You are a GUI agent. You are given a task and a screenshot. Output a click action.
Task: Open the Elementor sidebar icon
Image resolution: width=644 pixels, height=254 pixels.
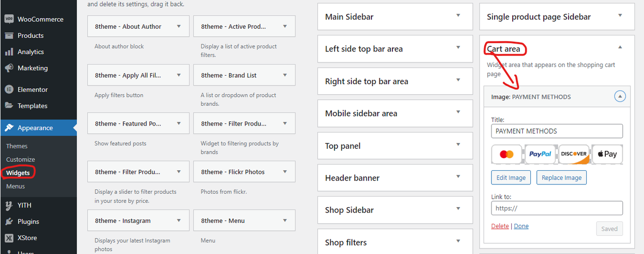[x=9, y=90]
